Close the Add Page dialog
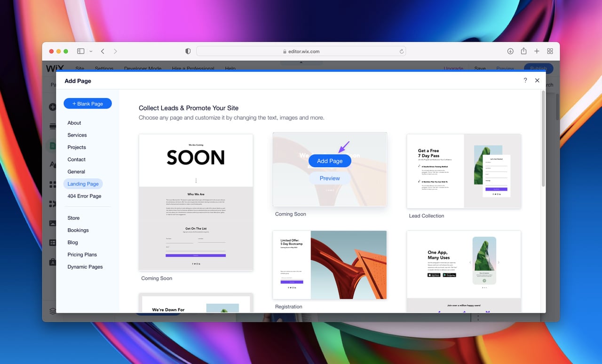This screenshot has height=364, width=602. [x=537, y=80]
